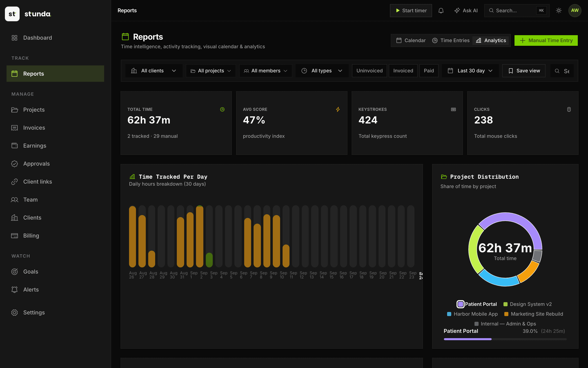
Task: Click the Start timer button
Action: [x=411, y=10]
